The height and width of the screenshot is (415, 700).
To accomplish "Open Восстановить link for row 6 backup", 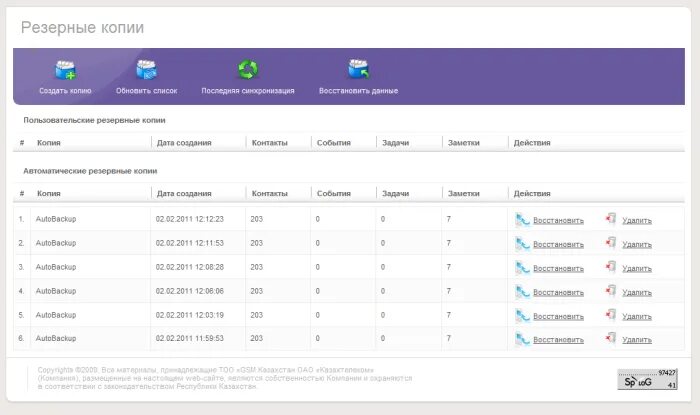I will [558, 340].
